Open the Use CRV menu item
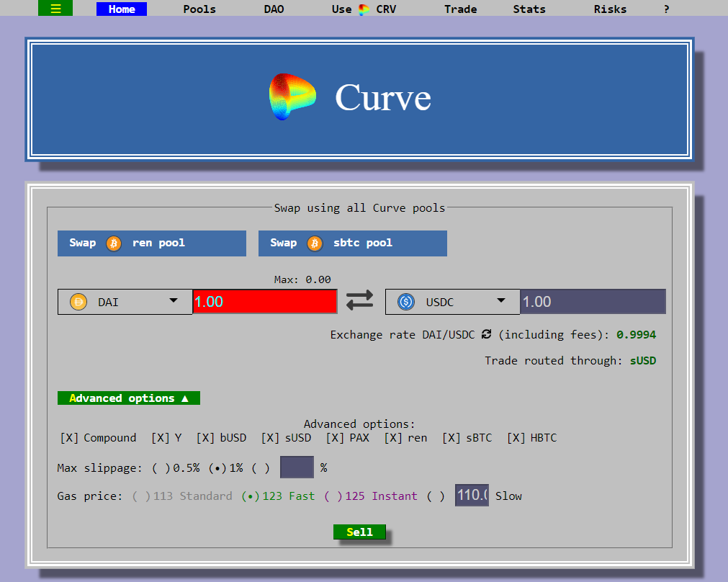The height and width of the screenshot is (582, 728). coord(364,9)
